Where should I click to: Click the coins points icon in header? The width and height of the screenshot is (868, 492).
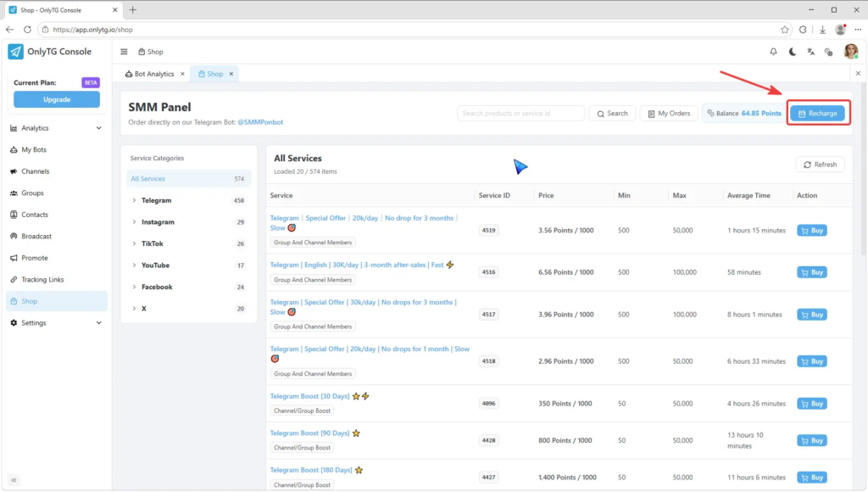(829, 52)
